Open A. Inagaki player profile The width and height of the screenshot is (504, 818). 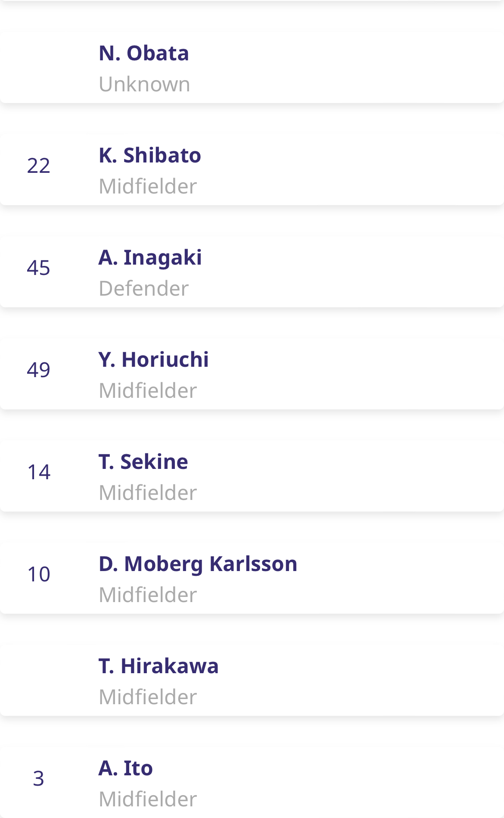[x=150, y=258]
